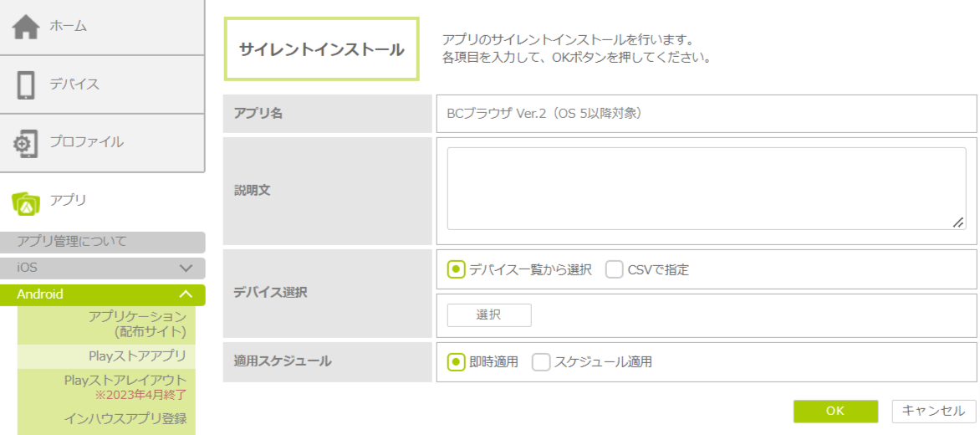
Task: Click the 選択 device select button
Action: [x=488, y=315]
